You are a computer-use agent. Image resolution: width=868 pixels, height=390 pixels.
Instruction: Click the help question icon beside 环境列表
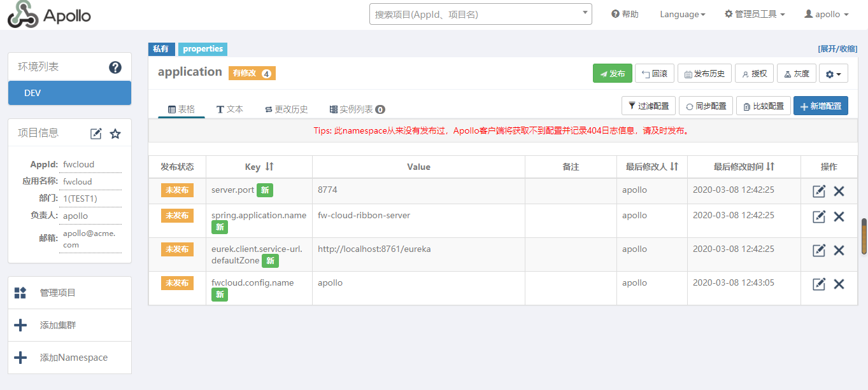[115, 67]
